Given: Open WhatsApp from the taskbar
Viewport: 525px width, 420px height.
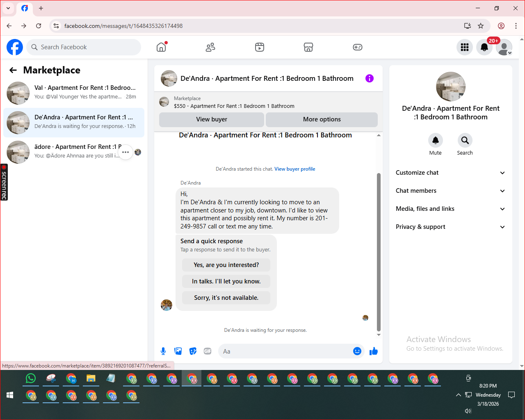Looking at the screenshot, I should coord(31,379).
